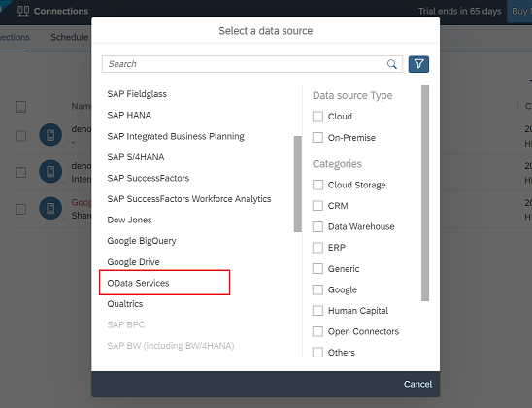Pick Google BigQuery data source
Image resolution: width=532 pixels, height=408 pixels.
click(142, 241)
